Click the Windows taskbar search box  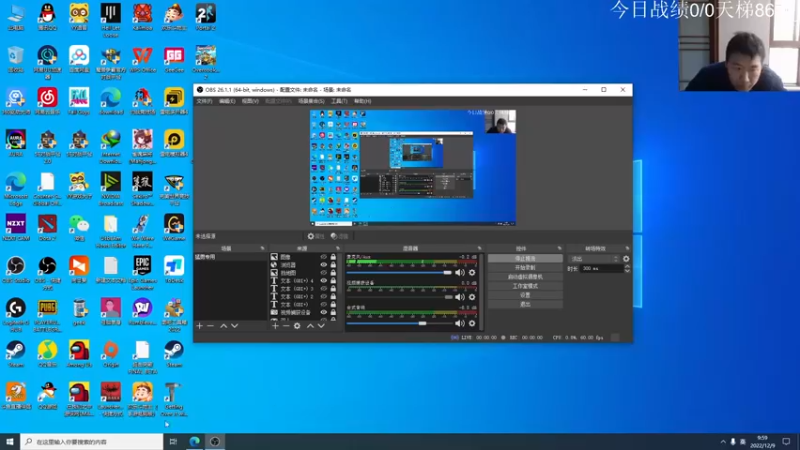click(92, 442)
